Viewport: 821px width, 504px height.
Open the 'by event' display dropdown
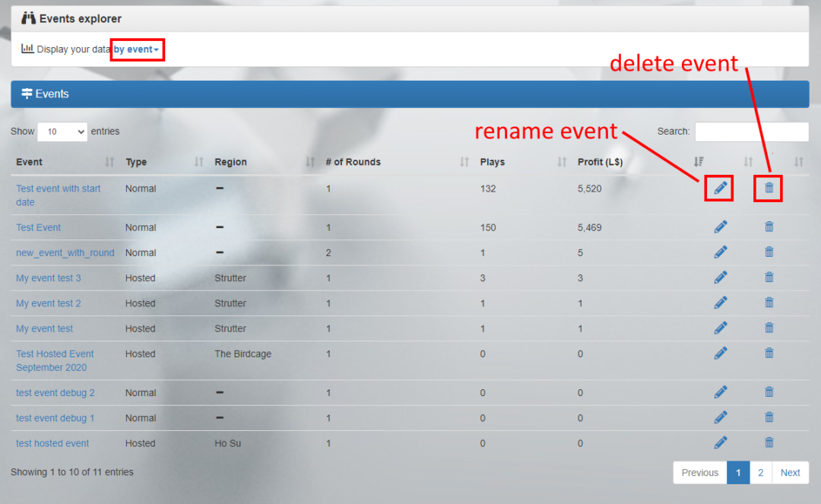(137, 49)
